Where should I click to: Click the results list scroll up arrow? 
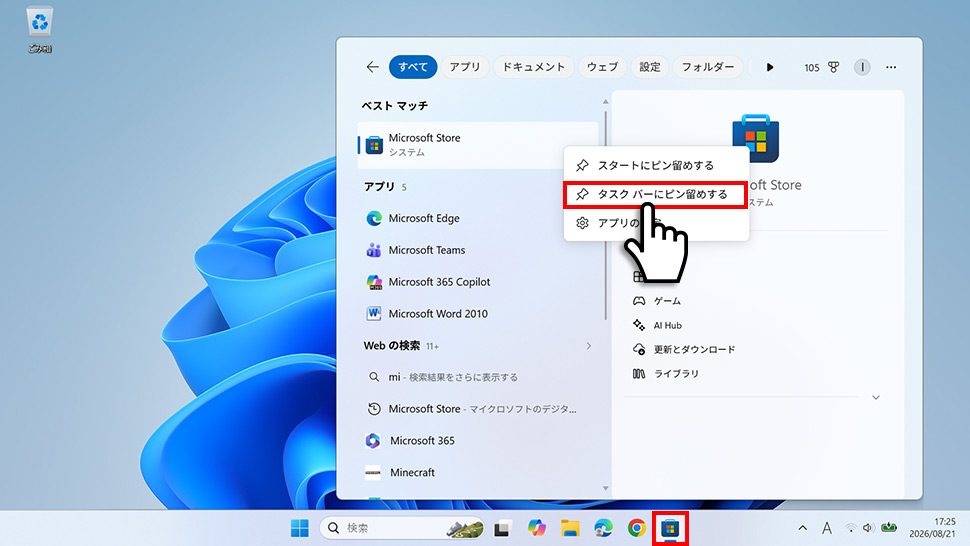pos(606,102)
